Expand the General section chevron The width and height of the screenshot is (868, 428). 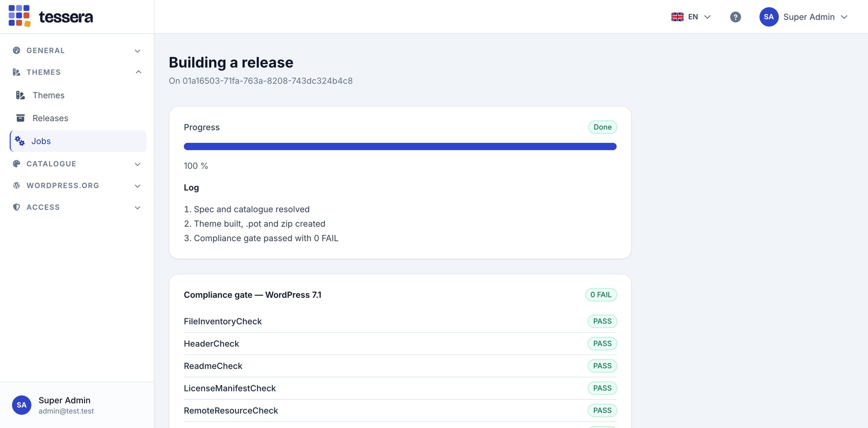point(137,51)
